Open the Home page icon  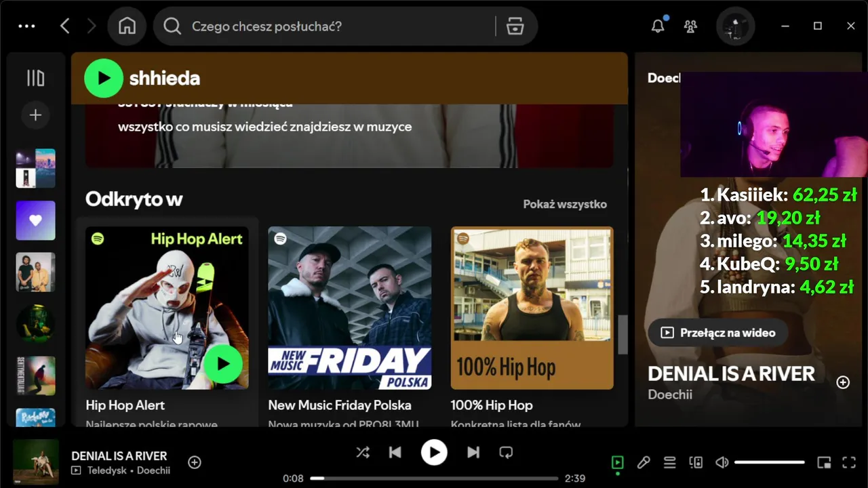(x=127, y=26)
